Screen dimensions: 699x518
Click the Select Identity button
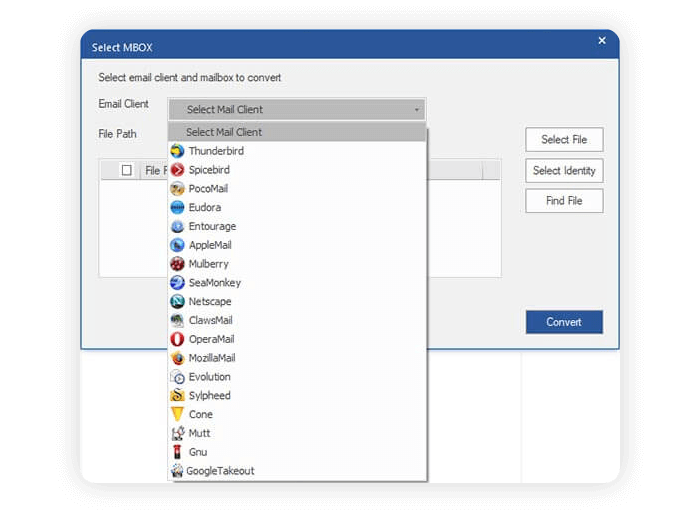click(x=564, y=170)
